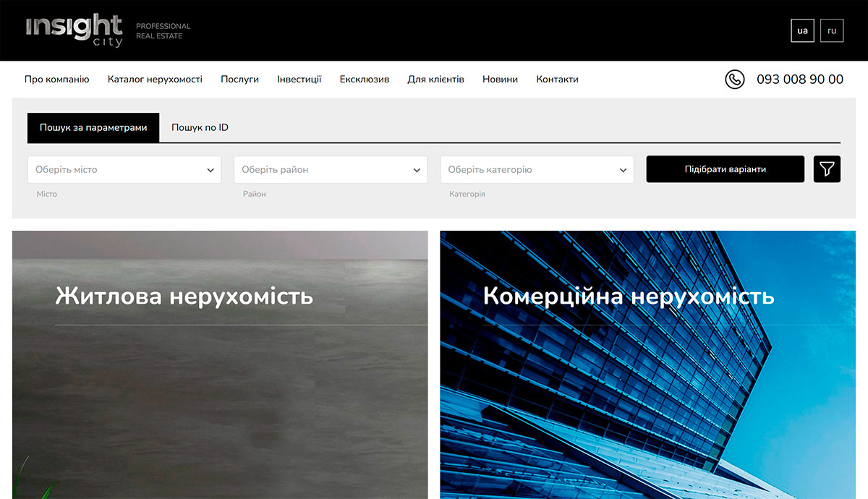This screenshot has width=868, height=499.
Task: Click the phone handset icon
Action: coord(735,80)
